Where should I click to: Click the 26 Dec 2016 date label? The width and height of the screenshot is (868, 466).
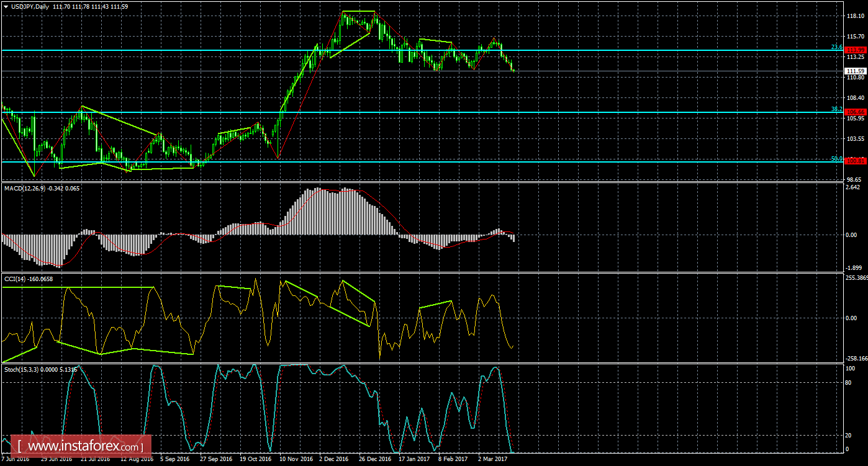(x=375, y=459)
